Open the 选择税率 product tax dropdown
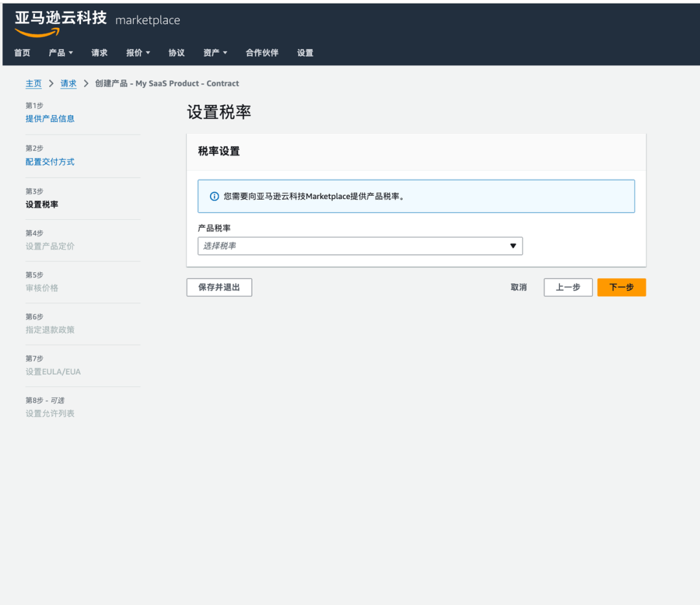Screen dimensions: 700x605 coord(360,246)
